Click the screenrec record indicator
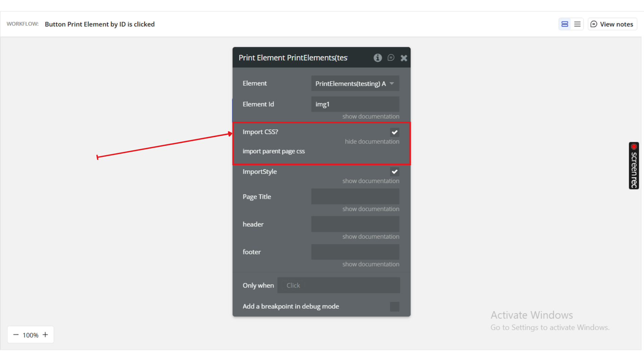644x362 pixels. (634, 147)
